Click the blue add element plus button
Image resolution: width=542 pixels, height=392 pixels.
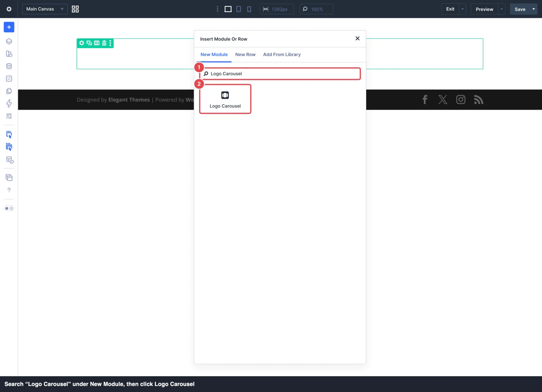[x=9, y=27]
